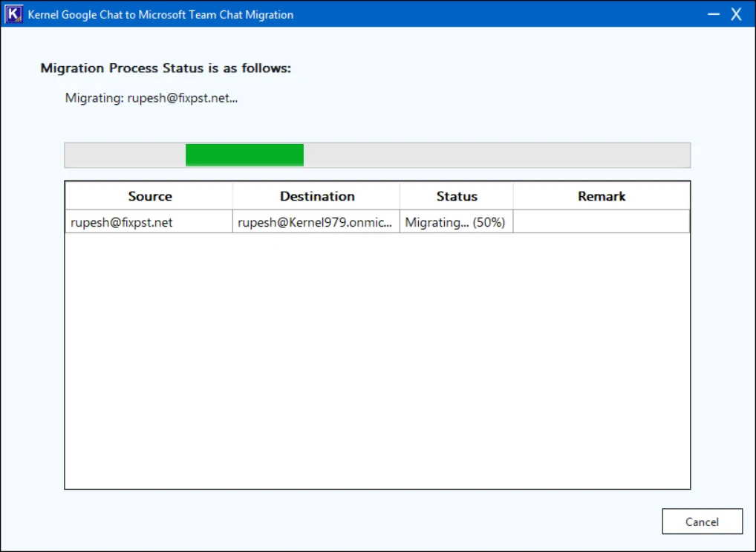Click the empty area of the results table
This screenshot has width=756, height=552.
(x=377, y=360)
